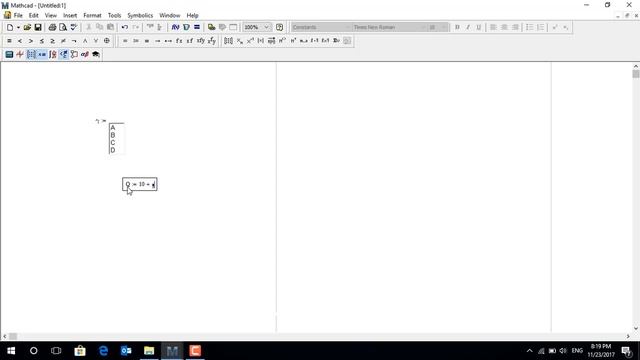Open the File menu

[x=18, y=16]
